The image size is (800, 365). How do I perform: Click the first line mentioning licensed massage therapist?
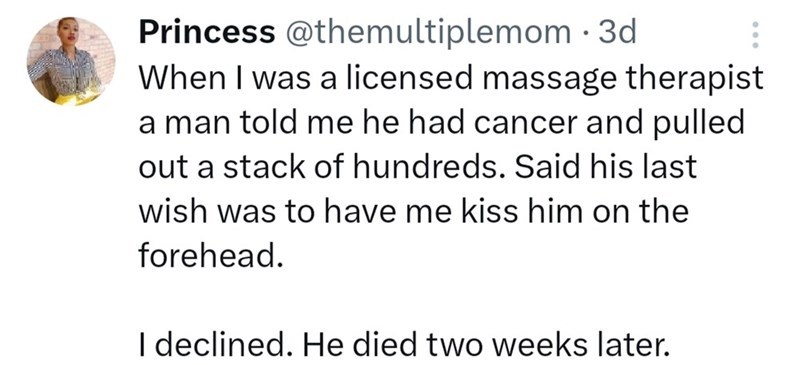pyautogui.click(x=451, y=79)
